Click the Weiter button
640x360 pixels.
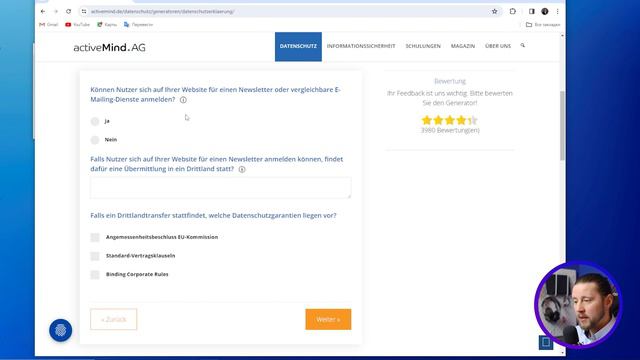click(328, 319)
